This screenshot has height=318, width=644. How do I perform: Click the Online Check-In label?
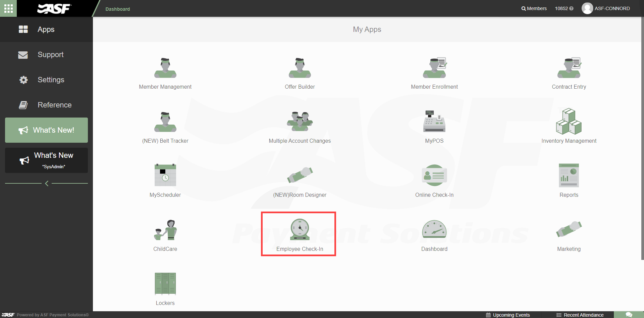434,195
